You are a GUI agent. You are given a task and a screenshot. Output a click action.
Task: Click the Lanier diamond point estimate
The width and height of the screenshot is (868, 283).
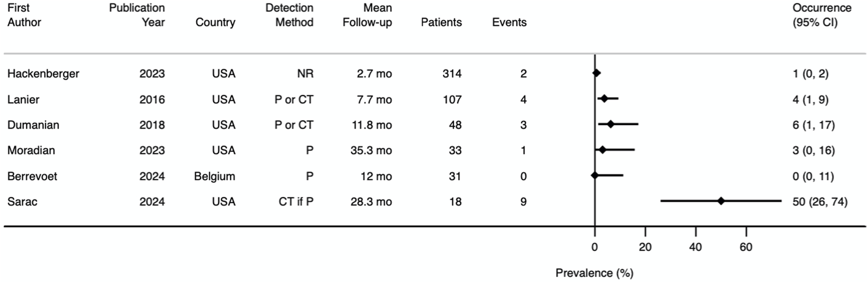point(604,99)
